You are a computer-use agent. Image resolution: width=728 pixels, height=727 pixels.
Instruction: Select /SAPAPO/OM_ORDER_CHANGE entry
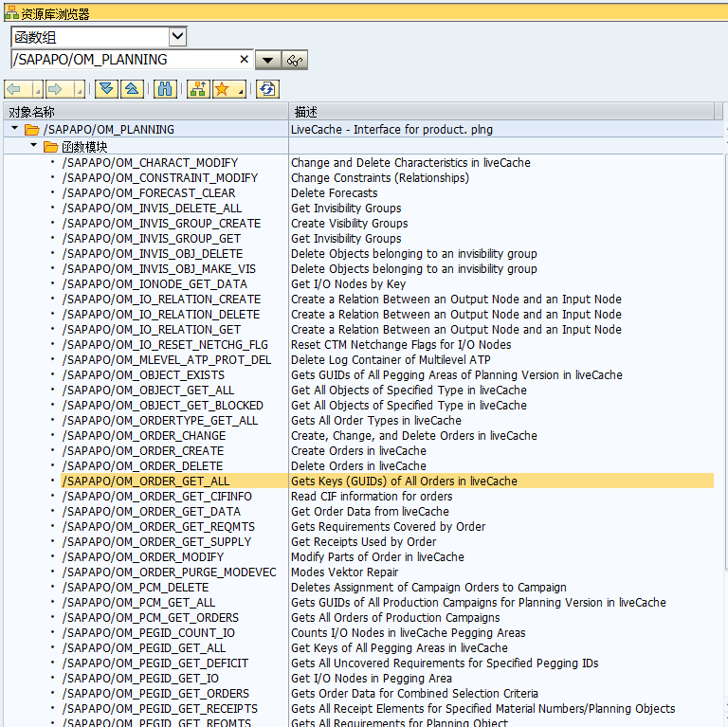144,435
